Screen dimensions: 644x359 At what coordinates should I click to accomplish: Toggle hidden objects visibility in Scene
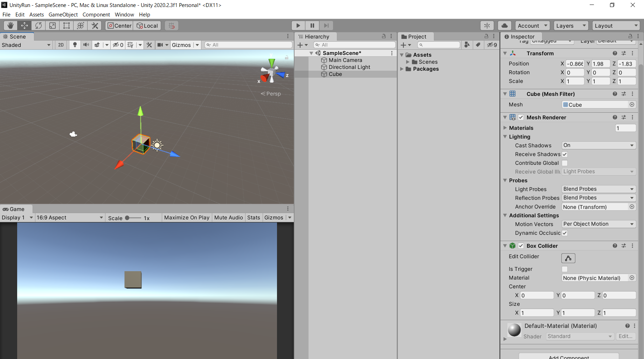coord(118,45)
